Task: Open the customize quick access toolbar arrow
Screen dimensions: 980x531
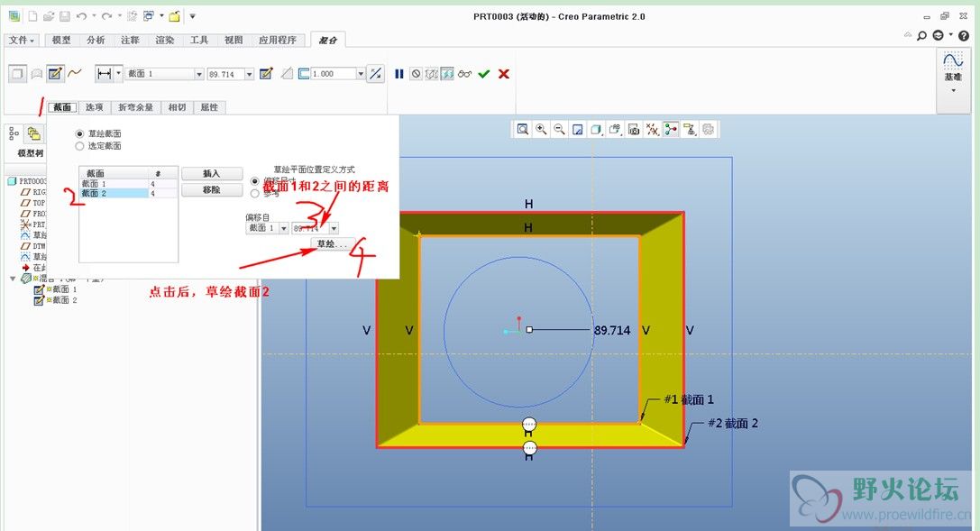Action: pyautogui.click(x=193, y=16)
